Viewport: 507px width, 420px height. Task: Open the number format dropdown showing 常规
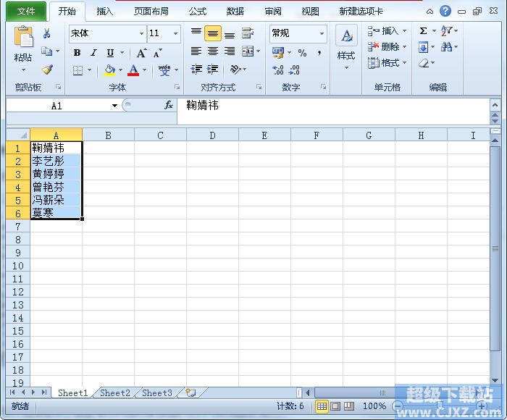322,33
